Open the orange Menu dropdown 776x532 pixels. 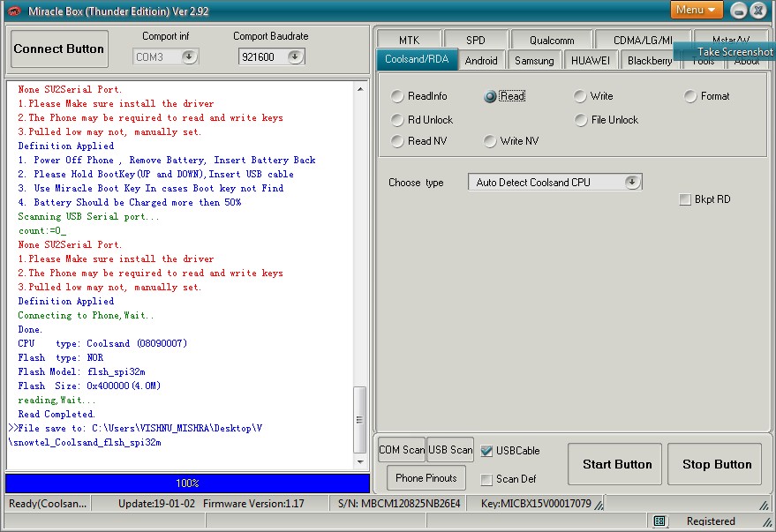pos(697,10)
